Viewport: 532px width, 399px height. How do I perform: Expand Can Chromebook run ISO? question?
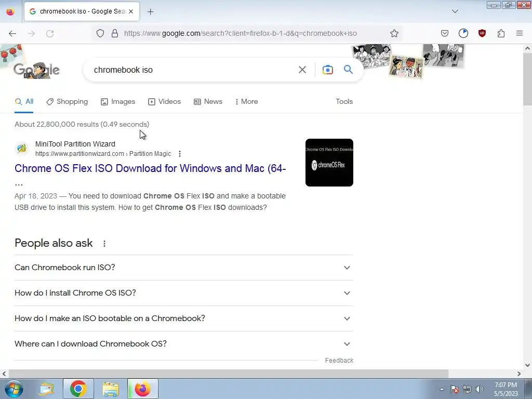pos(184,268)
